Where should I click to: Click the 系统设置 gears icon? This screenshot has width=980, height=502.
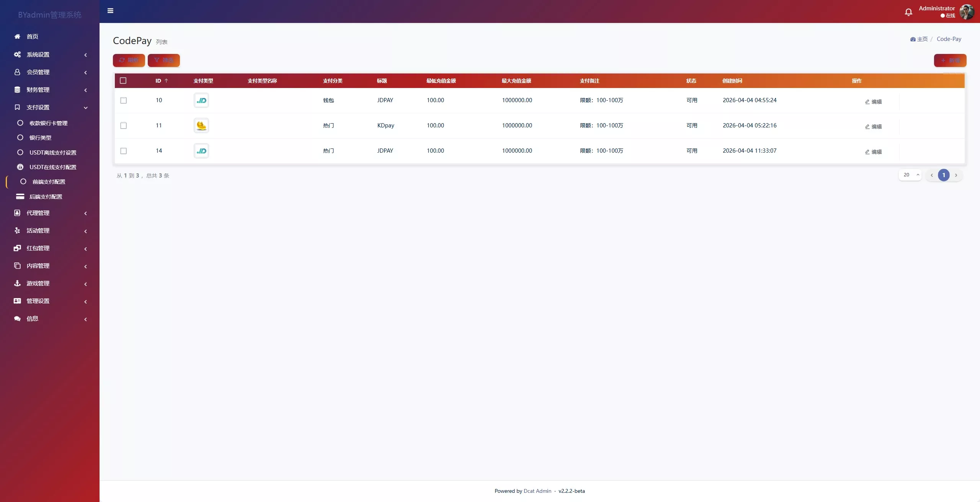point(17,54)
